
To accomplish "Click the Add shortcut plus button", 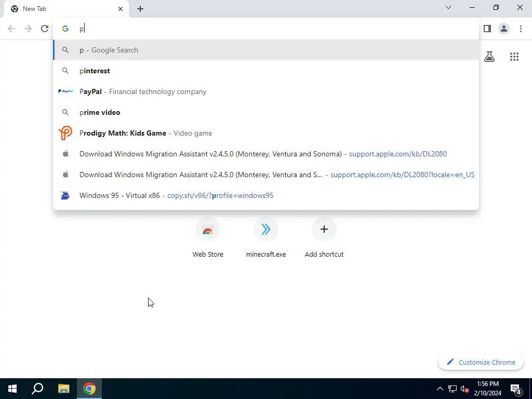I will [x=324, y=229].
